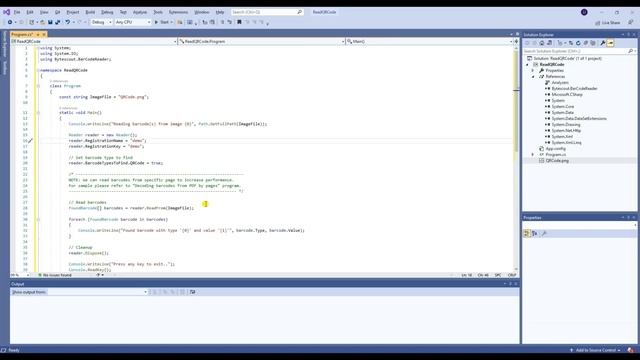This screenshot has height=360, width=640.
Task: Click the Property Pages wrench in Properties
Action: [544, 233]
